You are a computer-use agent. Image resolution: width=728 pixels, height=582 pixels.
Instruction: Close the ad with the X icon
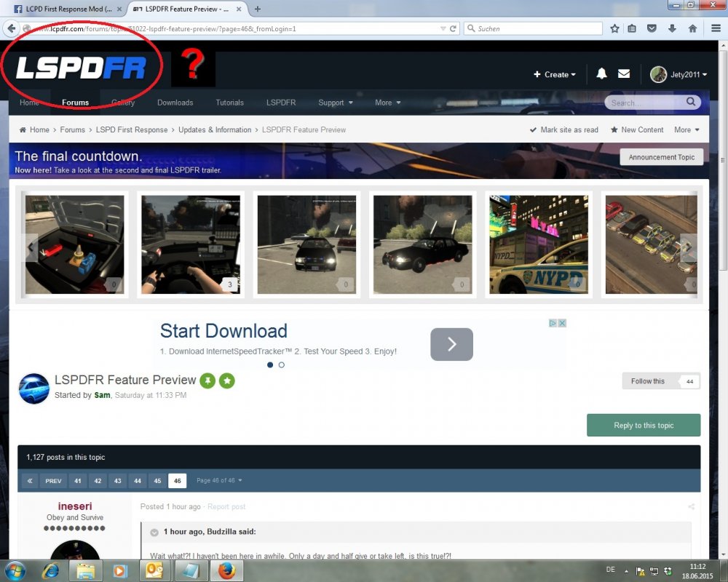tap(562, 323)
